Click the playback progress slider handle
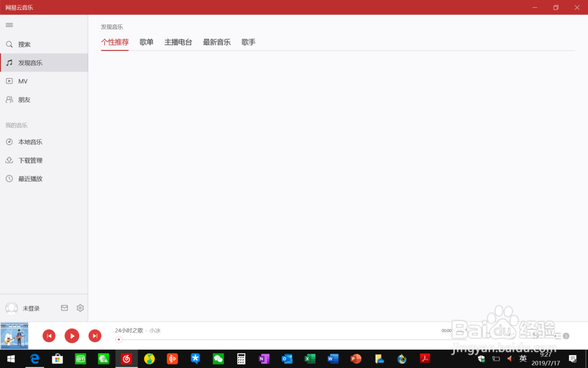The height and width of the screenshot is (368, 588). (x=119, y=340)
